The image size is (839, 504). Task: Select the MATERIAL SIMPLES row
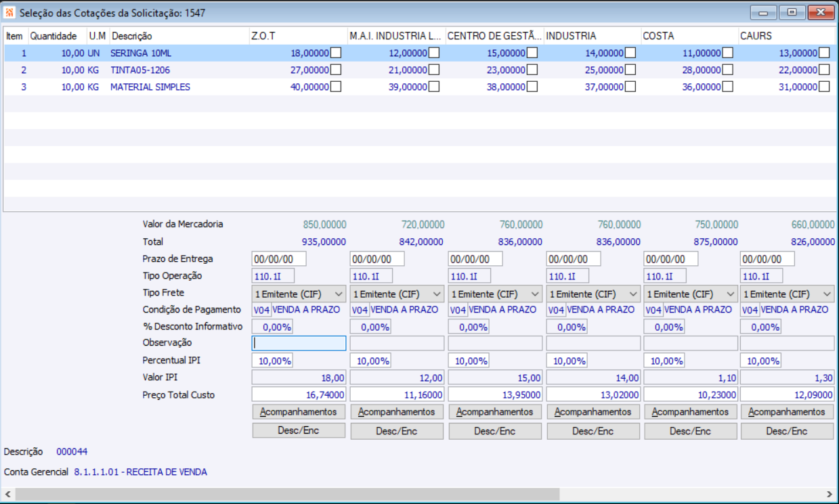click(150, 87)
